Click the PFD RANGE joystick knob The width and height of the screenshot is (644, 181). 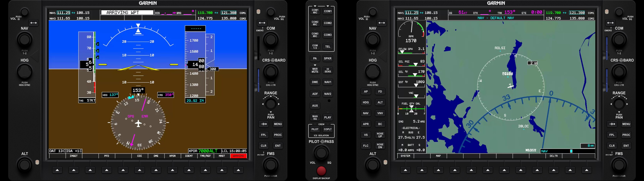[x=271, y=104]
